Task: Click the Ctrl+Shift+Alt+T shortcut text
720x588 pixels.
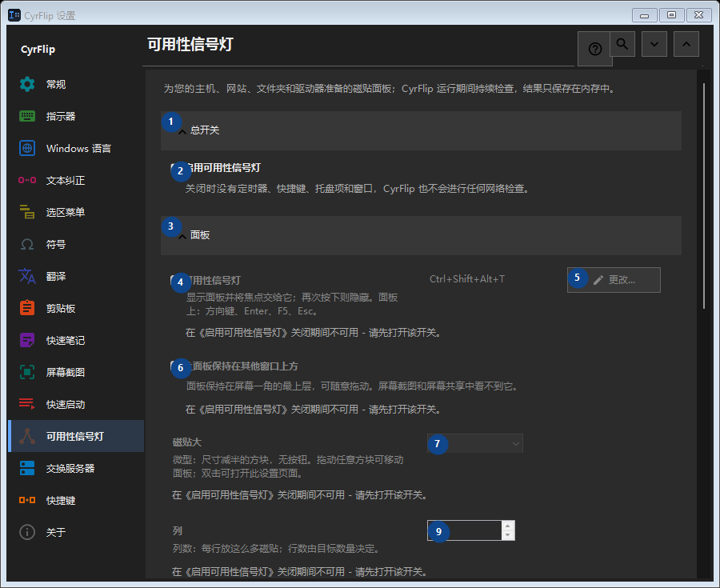Action: point(467,279)
